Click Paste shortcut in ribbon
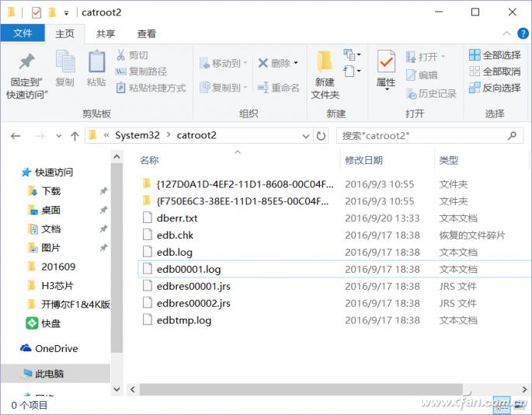Screen dimensions: 532x415 (151, 88)
